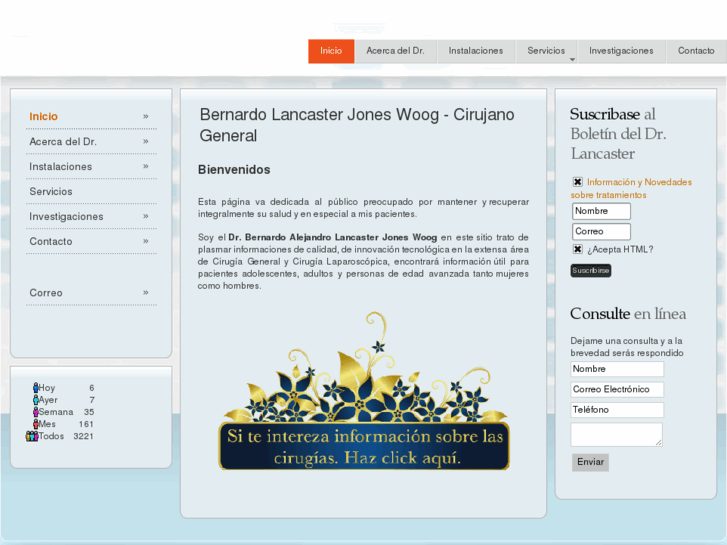
Task: Open the Correo link in sidebar
Action: tap(46, 293)
